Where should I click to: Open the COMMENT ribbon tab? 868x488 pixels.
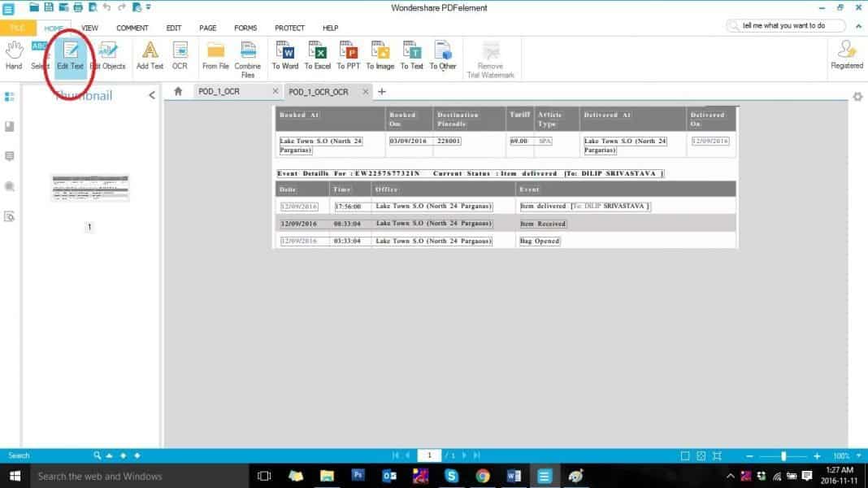[132, 28]
